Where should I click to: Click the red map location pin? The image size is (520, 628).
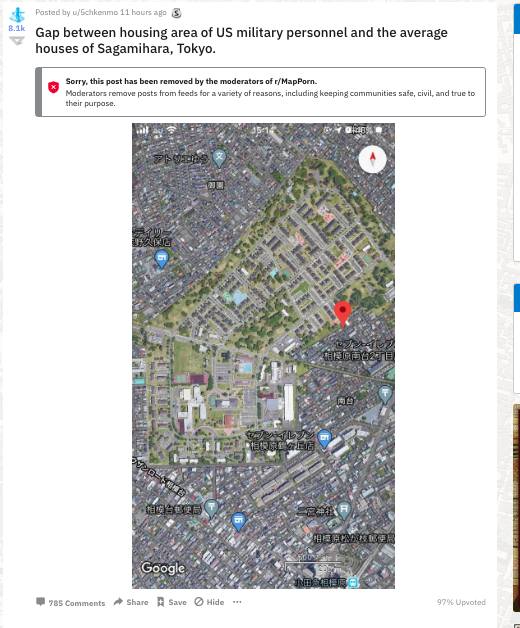343,314
